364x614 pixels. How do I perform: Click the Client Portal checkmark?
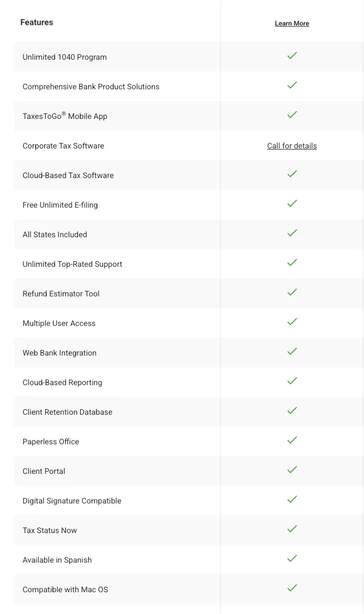[x=292, y=470]
